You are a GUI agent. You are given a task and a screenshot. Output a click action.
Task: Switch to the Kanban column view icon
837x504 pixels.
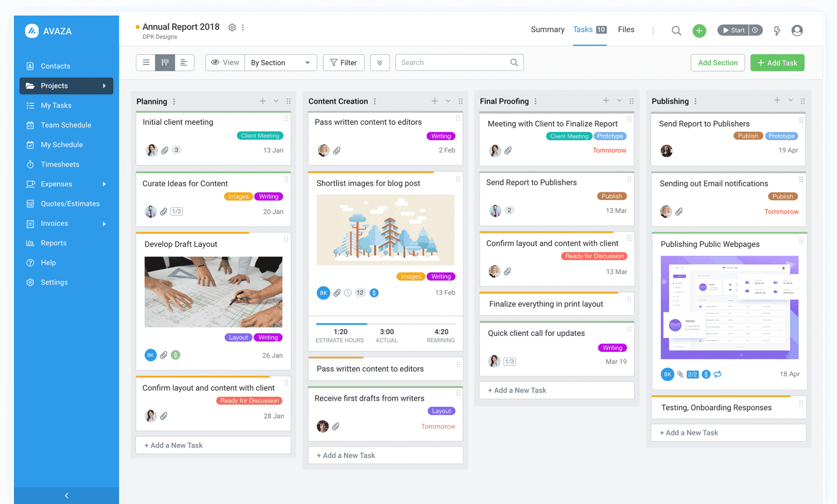165,62
